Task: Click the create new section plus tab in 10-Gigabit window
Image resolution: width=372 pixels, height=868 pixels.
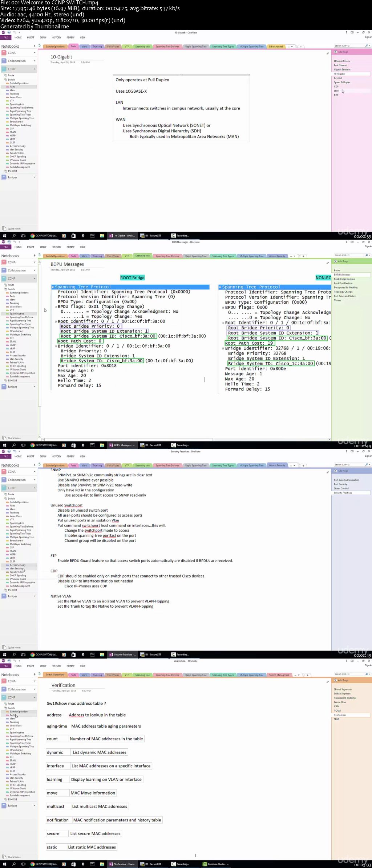Action: [301, 47]
